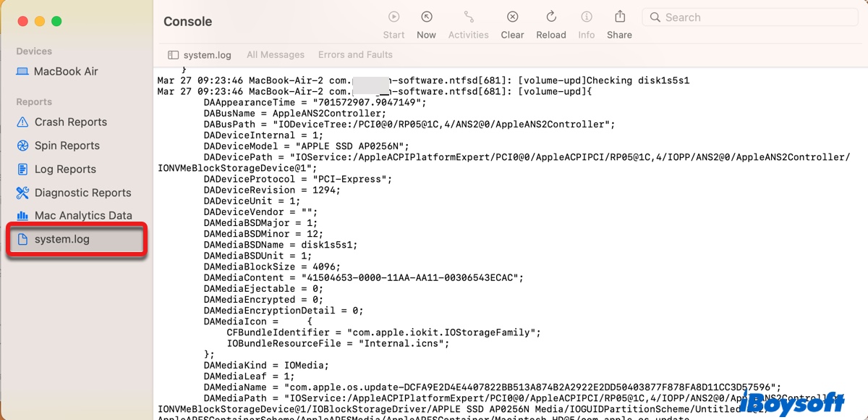Focus the Search field
Image resolution: width=868 pixels, height=420 pixels.
(749, 17)
